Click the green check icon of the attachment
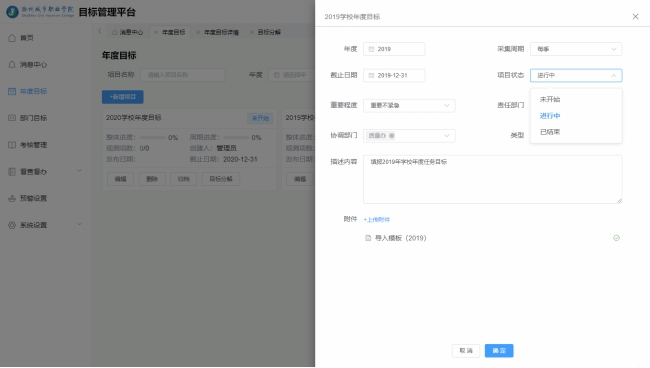The image size is (650, 368). click(616, 238)
